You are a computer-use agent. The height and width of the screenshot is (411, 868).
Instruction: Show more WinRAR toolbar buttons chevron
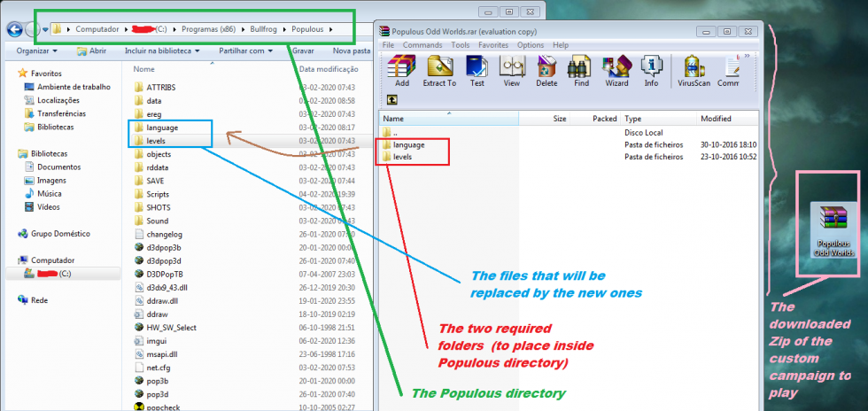[x=747, y=56]
